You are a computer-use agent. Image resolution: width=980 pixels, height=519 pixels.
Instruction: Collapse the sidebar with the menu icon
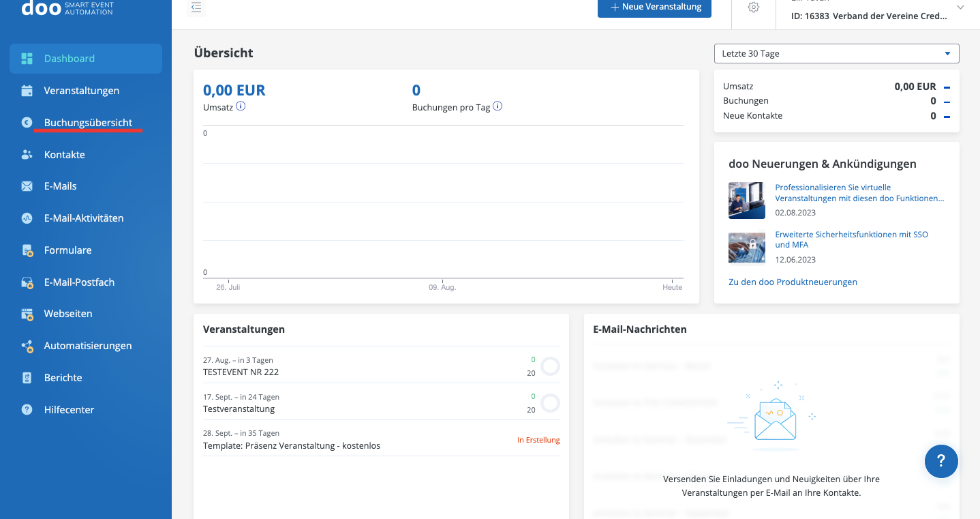coord(196,8)
